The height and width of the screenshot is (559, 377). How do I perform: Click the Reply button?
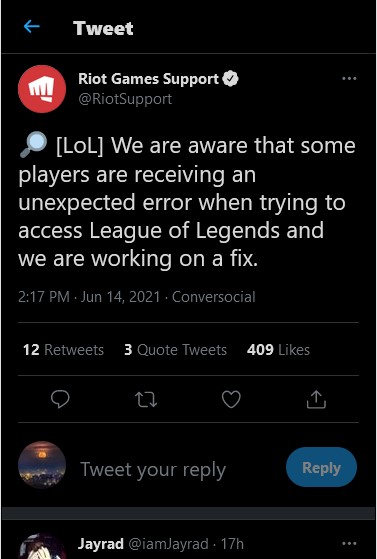[321, 468]
